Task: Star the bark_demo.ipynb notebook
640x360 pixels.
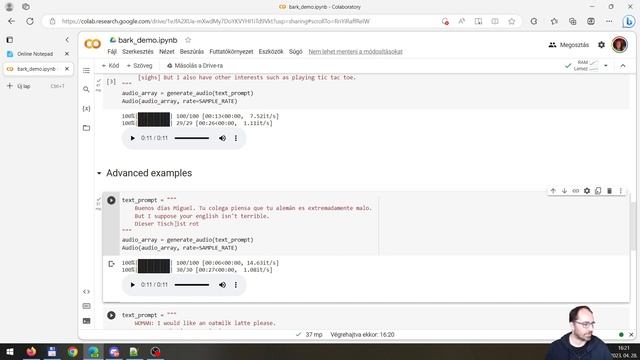Action: pos(188,40)
